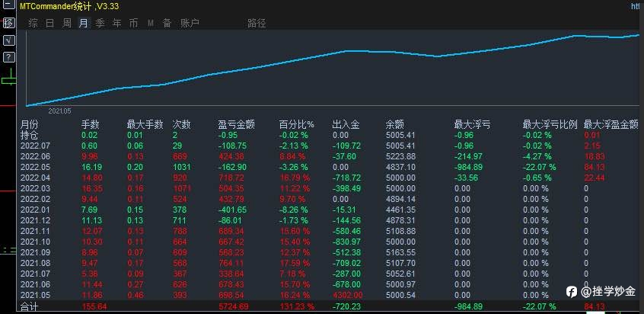This screenshot has width=644, height=314.
Task: Click total percentage 131.23 %
Action: [x=297, y=306]
